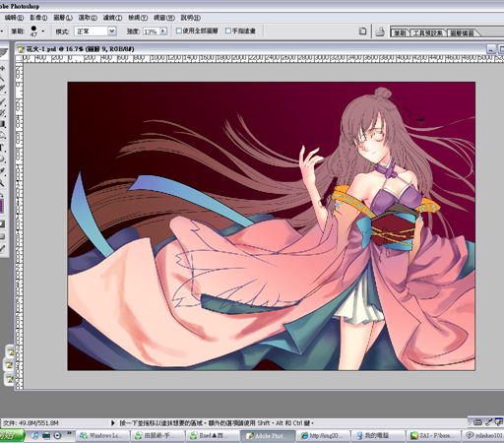This screenshot has width=504, height=443.
Task: Open the 選取(S) menu
Action: click(x=88, y=18)
